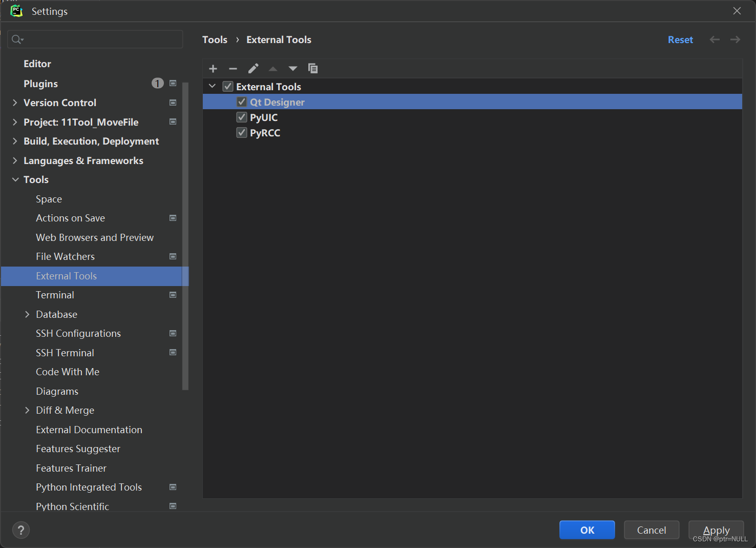Click the Plugins update count badge

pyautogui.click(x=158, y=83)
